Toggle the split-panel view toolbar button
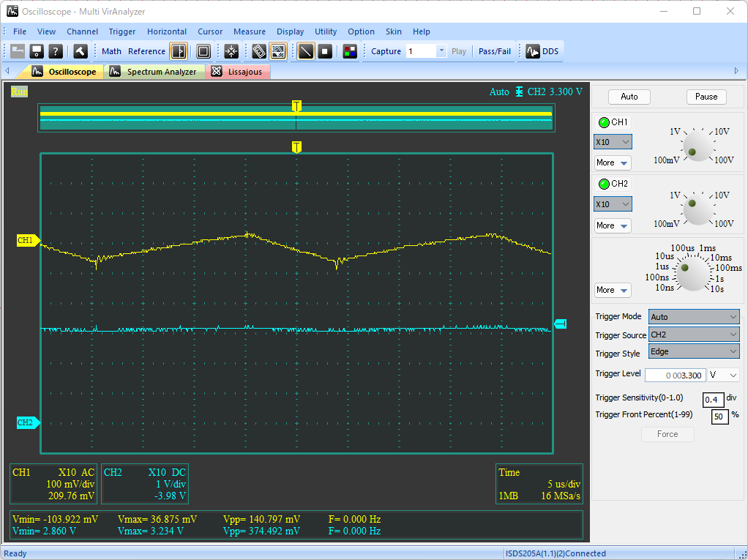Viewport: 748px width, 560px height. (179, 51)
